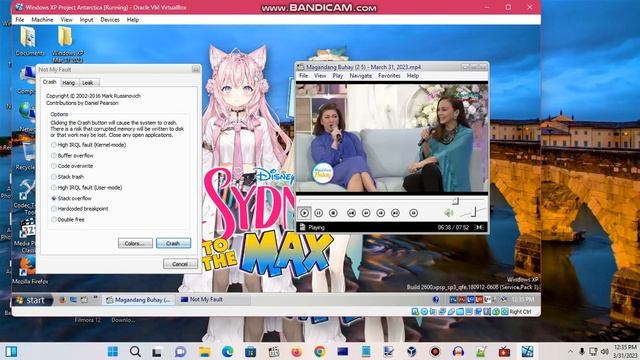
Task: Open VirtualBox Machine menu
Action: 42,20
